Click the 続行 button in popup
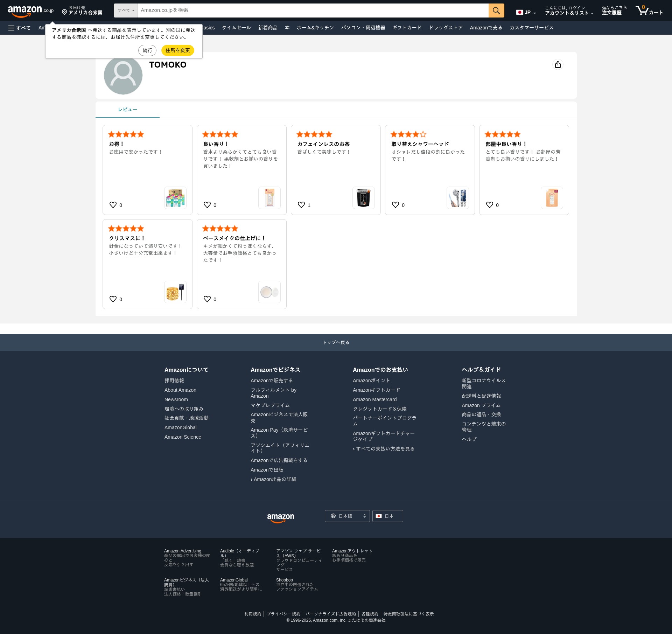The height and width of the screenshot is (634, 672). click(x=147, y=50)
